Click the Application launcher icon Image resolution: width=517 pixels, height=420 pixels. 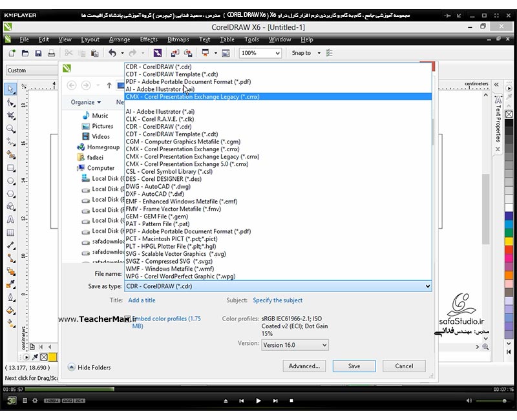point(206,53)
